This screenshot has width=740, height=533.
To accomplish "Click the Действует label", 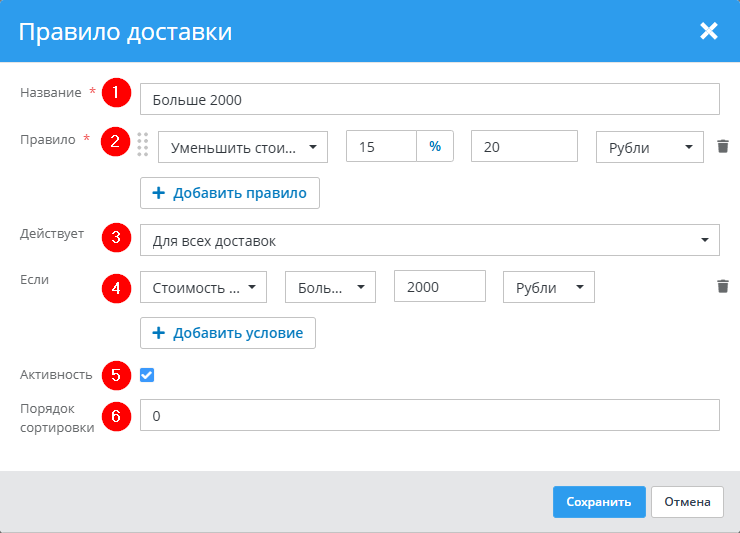I will pyautogui.click(x=52, y=234).
